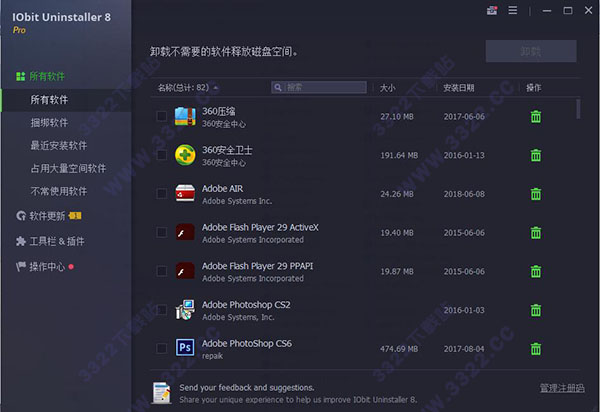This screenshot has height=412, width=600.
Task: Check Adobe Flash Player 29 PPAPI box
Action: coord(162,271)
